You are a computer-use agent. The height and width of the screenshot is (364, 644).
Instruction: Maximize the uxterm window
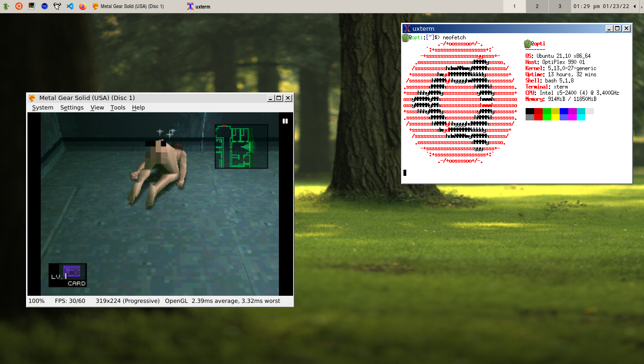(x=617, y=28)
